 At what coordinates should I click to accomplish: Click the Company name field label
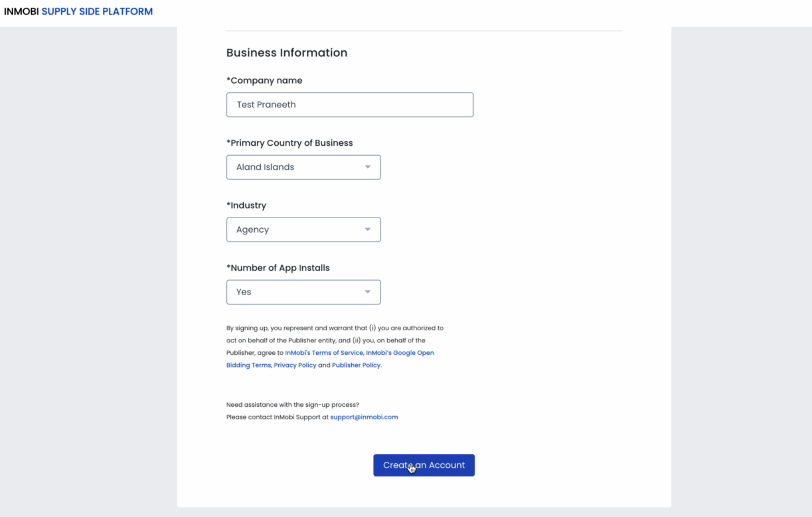point(264,80)
